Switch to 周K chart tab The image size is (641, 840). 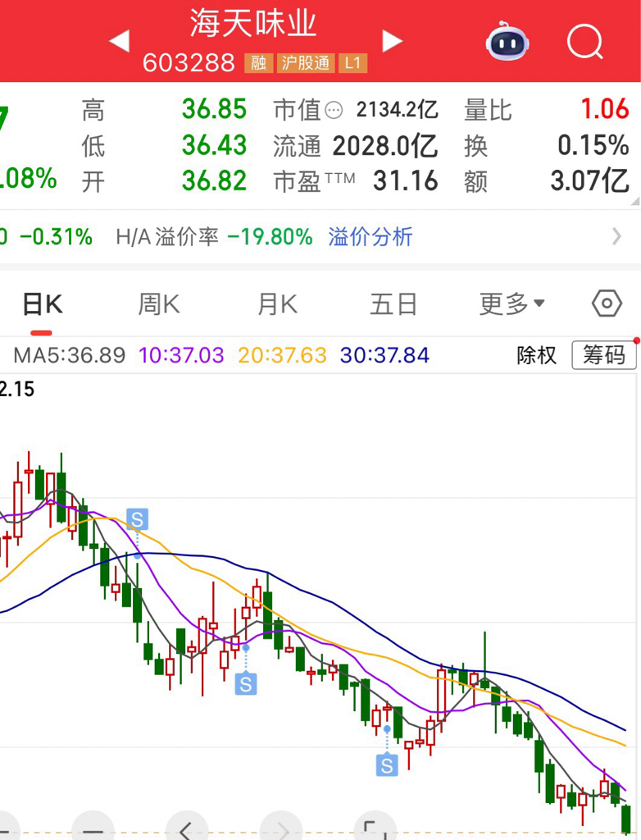click(159, 304)
